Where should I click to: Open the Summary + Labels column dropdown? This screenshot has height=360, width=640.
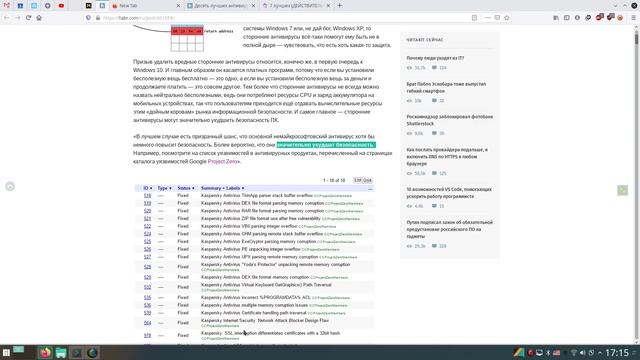[222, 188]
